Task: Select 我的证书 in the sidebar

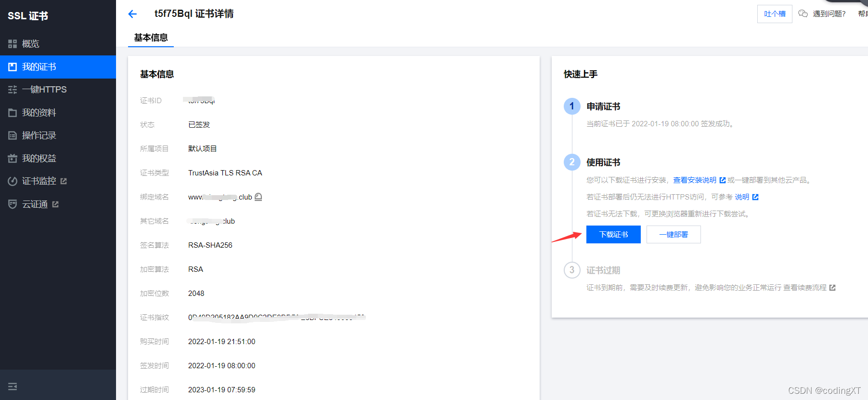Action: [x=58, y=67]
